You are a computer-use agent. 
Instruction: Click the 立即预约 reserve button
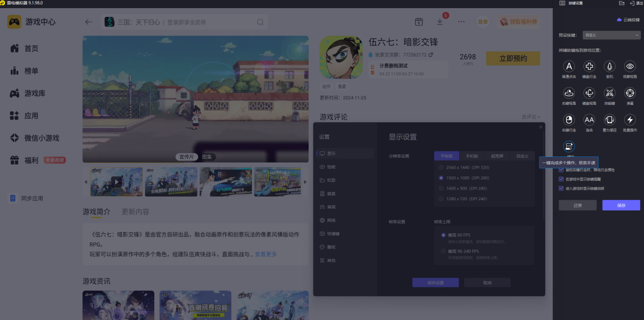point(513,58)
